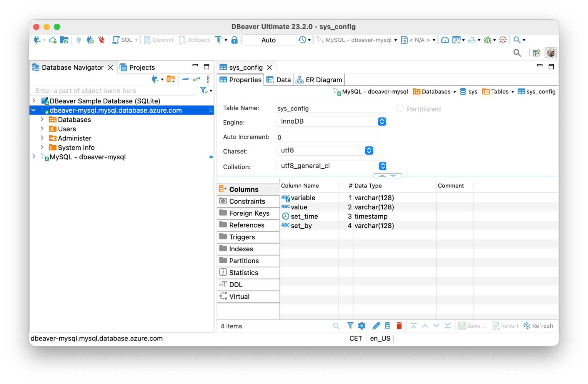Screen dimensions: 588x384
Task: Collapse the dbeaver-mysql azure connection node
Action: coord(34,110)
